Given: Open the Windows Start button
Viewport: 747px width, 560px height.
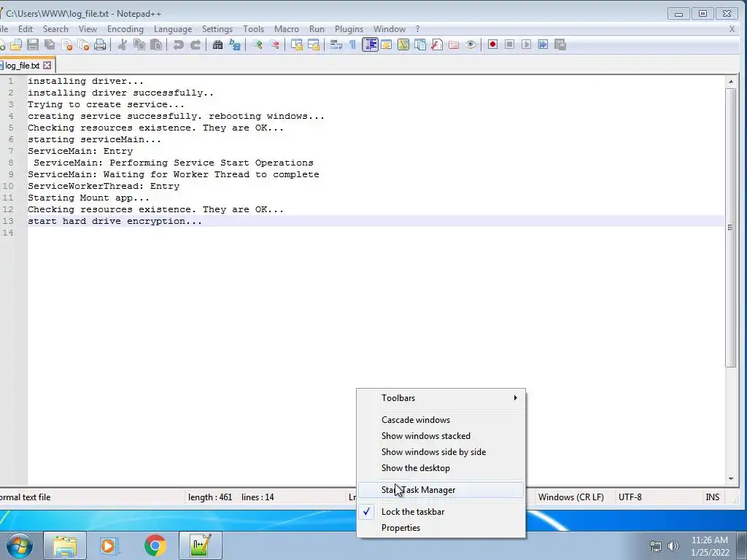Looking at the screenshot, I should pos(20,545).
